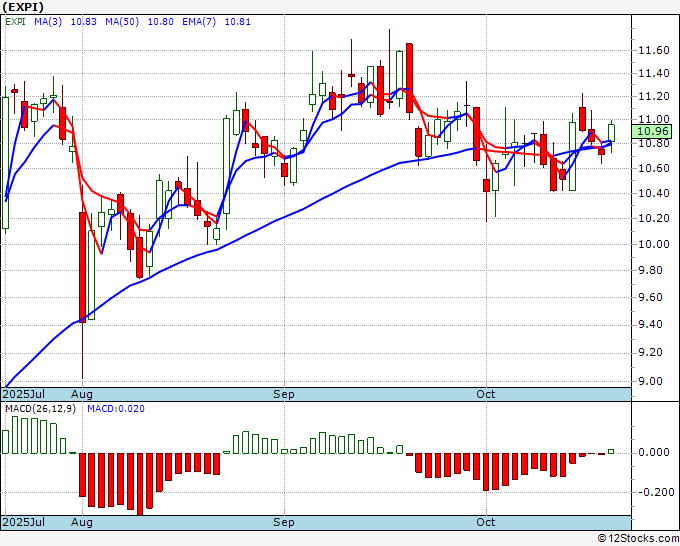Click the 10.20 price axis label
This screenshot has height=546, width=680.
[654, 218]
